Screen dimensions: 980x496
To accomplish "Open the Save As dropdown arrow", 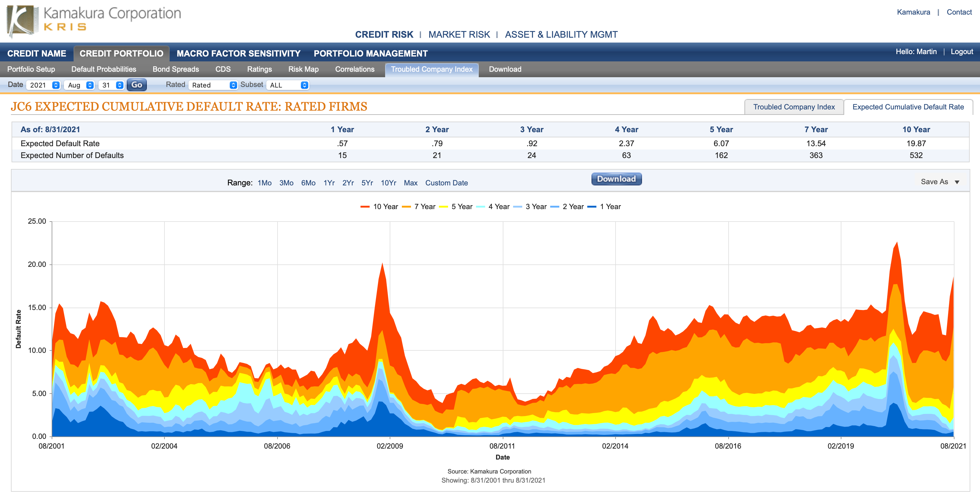I will [957, 182].
